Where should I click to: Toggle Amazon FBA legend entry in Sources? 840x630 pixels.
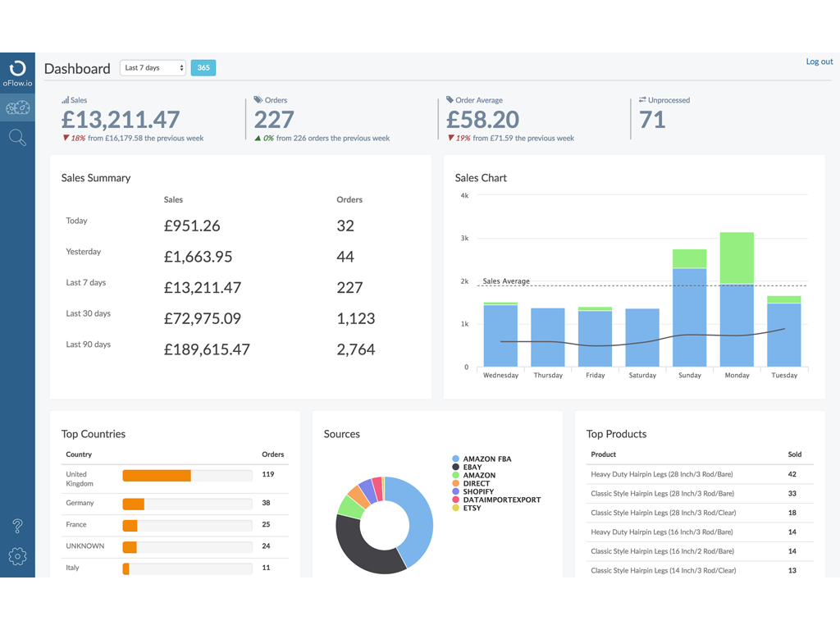[486, 459]
